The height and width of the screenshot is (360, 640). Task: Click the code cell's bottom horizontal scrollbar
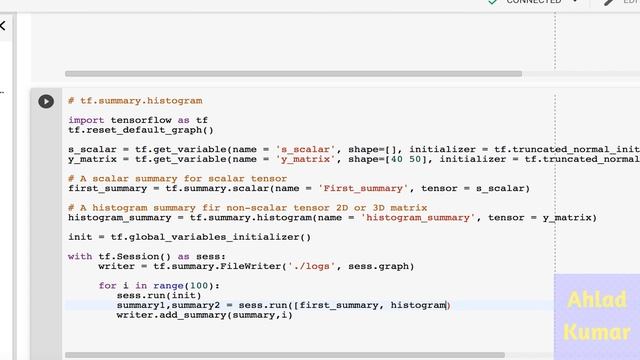[285, 355]
